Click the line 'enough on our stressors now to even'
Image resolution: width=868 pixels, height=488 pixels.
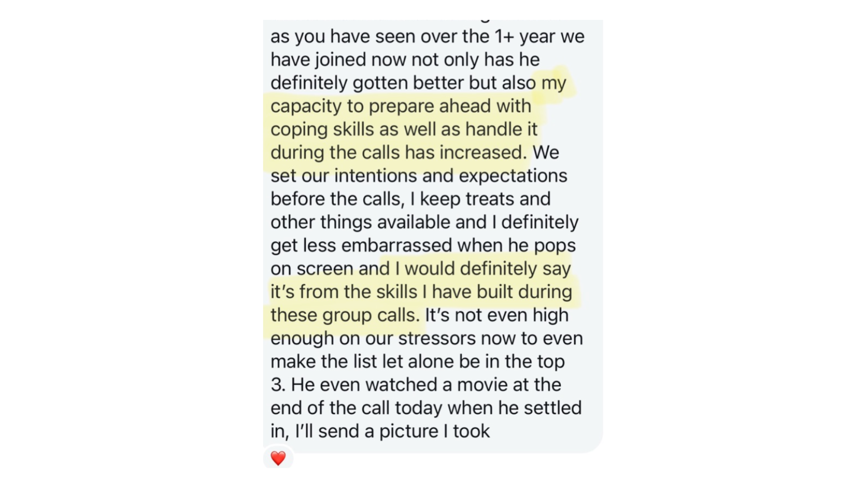(x=427, y=338)
